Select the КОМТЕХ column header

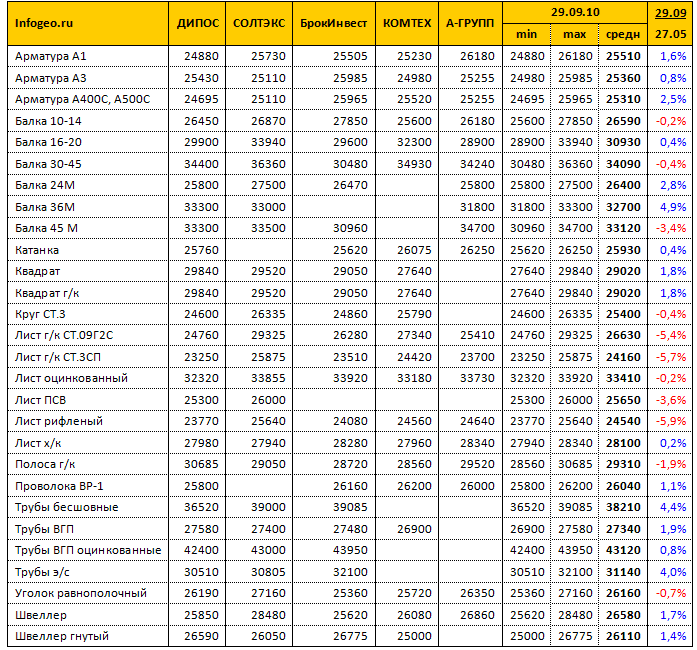[407, 23]
